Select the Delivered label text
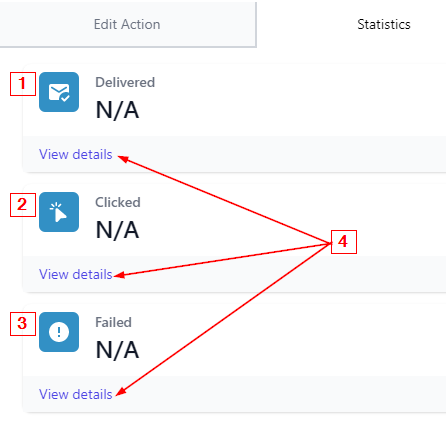The height and width of the screenshot is (425, 446). [x=125, y=82]
